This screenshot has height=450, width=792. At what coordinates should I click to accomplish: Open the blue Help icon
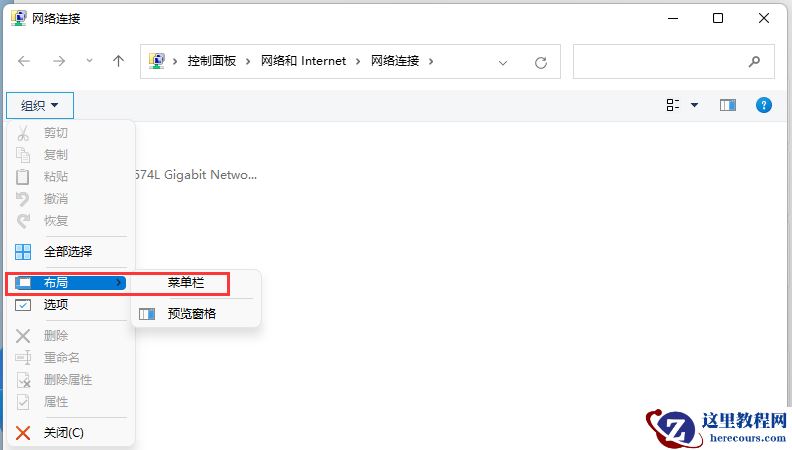point(764,105)
